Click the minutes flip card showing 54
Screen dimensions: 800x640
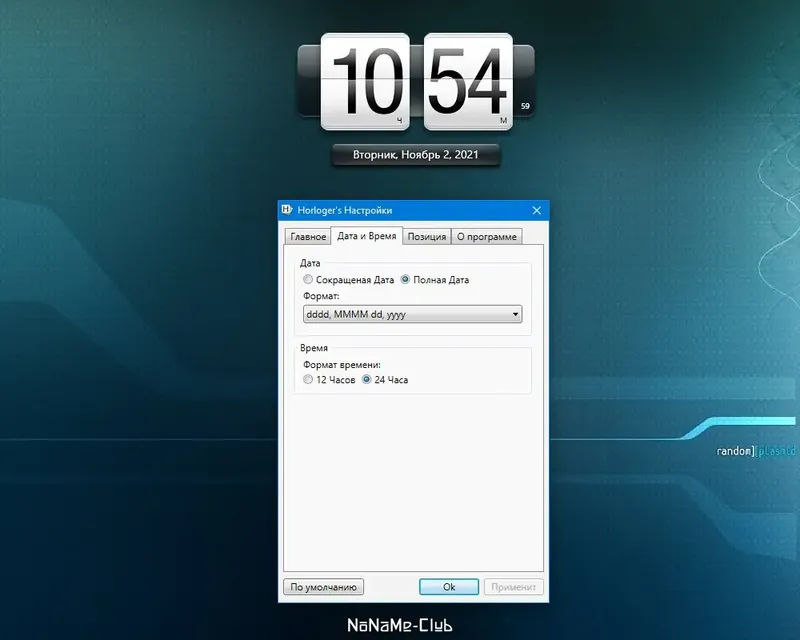click(468, 82)
